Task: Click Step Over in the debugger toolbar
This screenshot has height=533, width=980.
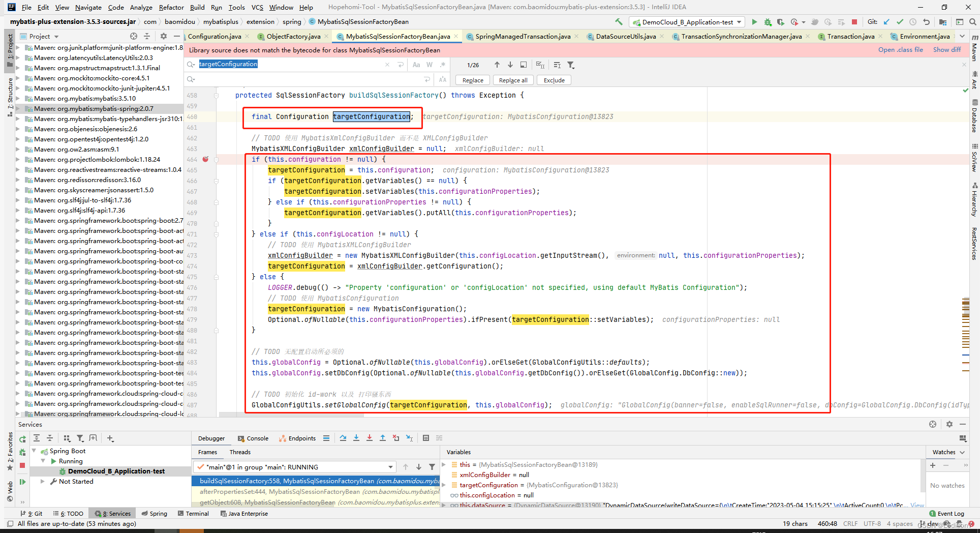Action: [343, 438]
